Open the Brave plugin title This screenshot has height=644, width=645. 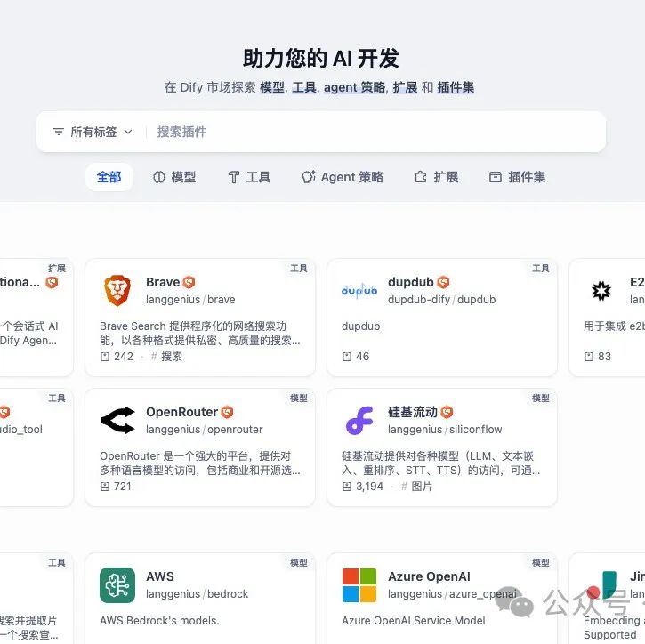163,282
